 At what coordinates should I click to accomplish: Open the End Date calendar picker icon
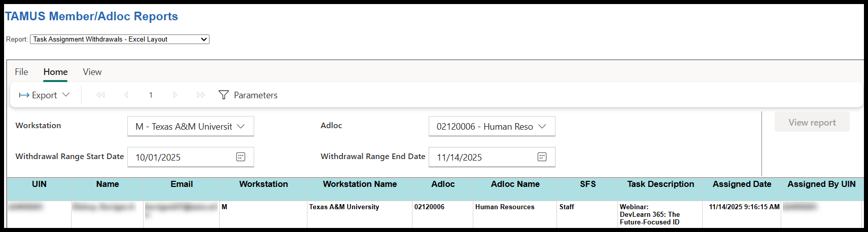pos(542,157)
